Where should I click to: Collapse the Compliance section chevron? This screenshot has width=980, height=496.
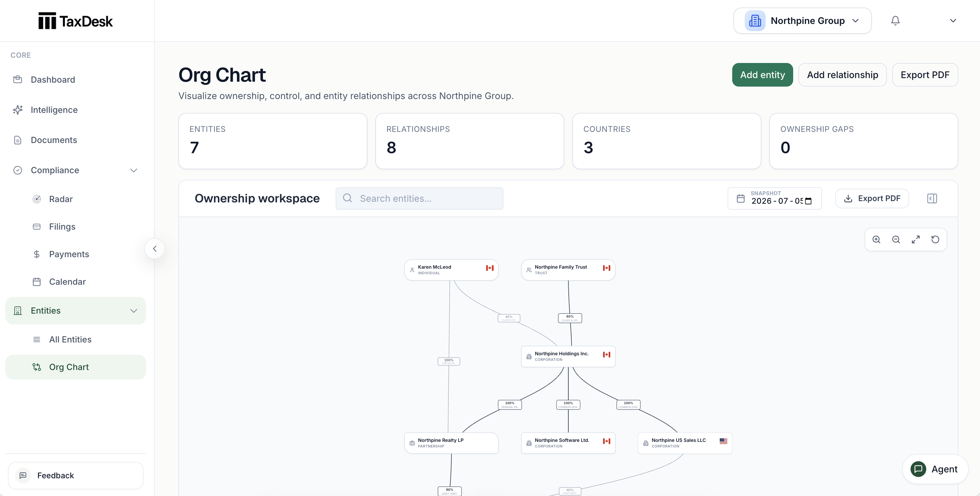tap(133, 170)
